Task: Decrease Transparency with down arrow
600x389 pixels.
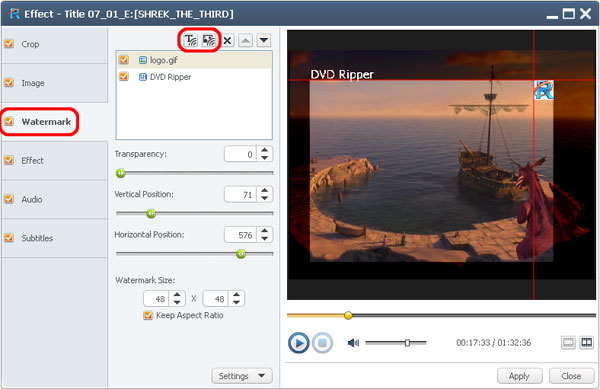Action: pos(264,158)
